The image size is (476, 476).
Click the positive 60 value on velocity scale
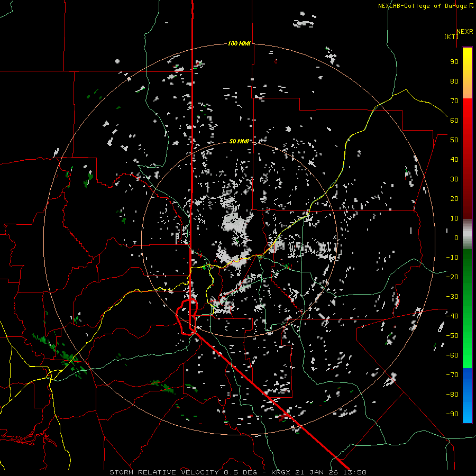click(x=454, y=120)
